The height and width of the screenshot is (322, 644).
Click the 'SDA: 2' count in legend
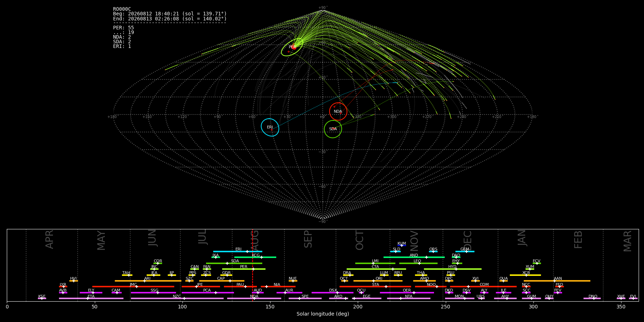(122, 42)
